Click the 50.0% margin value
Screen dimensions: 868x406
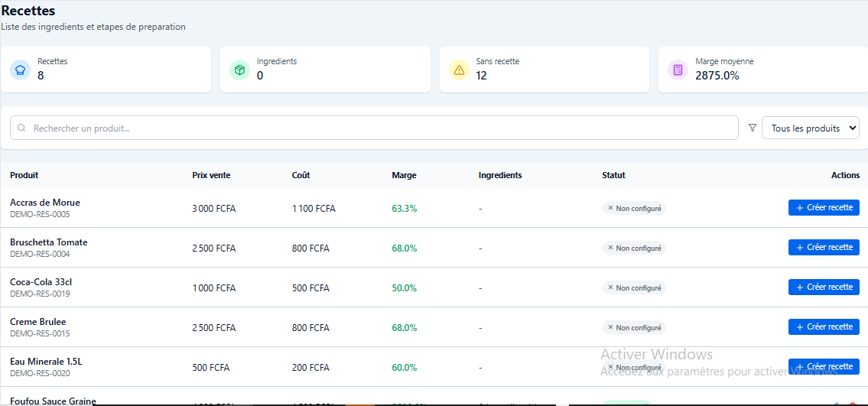(x=404, y=288)
